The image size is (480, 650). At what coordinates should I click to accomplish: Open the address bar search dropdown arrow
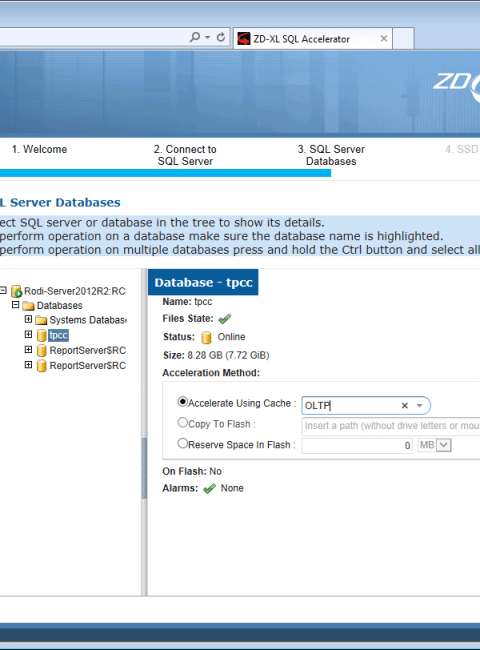click(207, 37)
